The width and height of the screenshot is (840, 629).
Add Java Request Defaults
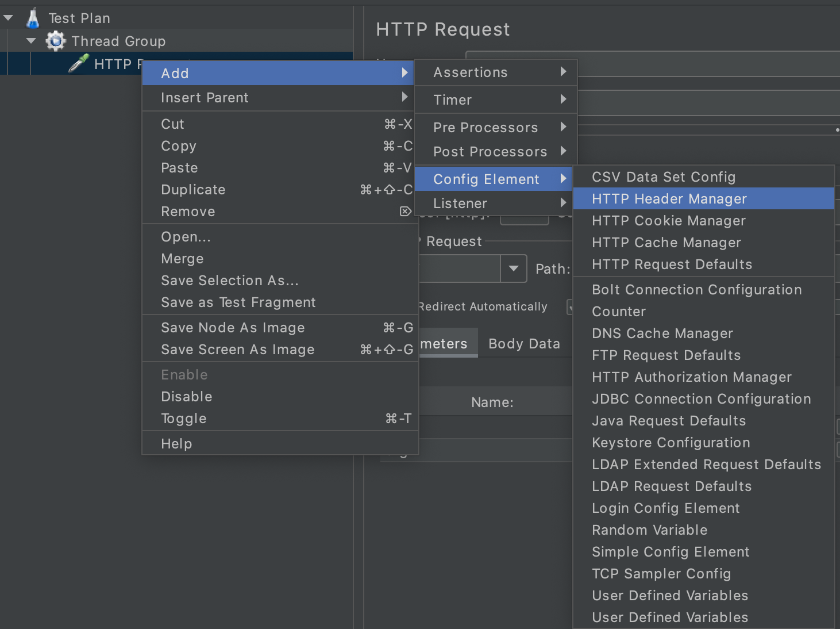pos(704,421)
